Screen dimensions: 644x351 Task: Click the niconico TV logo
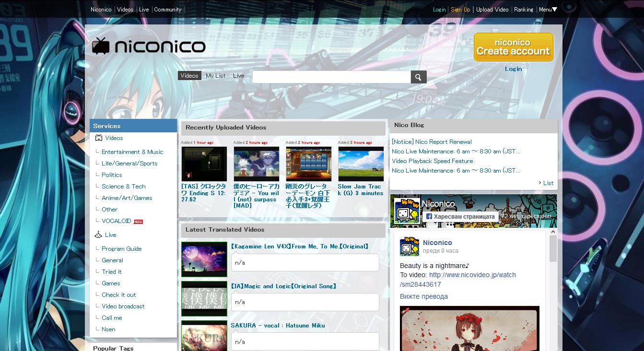pyautogui.click(x=149, y=46)
